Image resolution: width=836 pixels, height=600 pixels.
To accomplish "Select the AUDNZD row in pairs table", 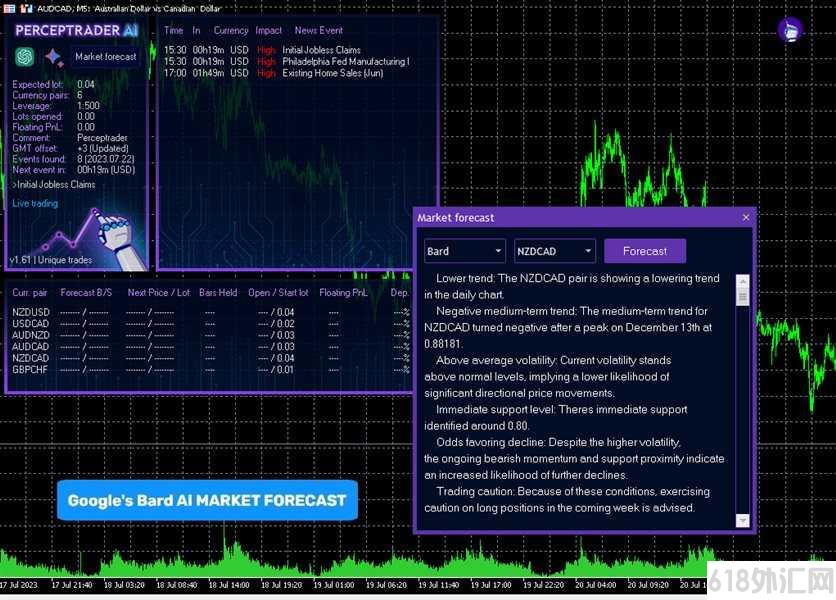I will click(x=211, y=335).
